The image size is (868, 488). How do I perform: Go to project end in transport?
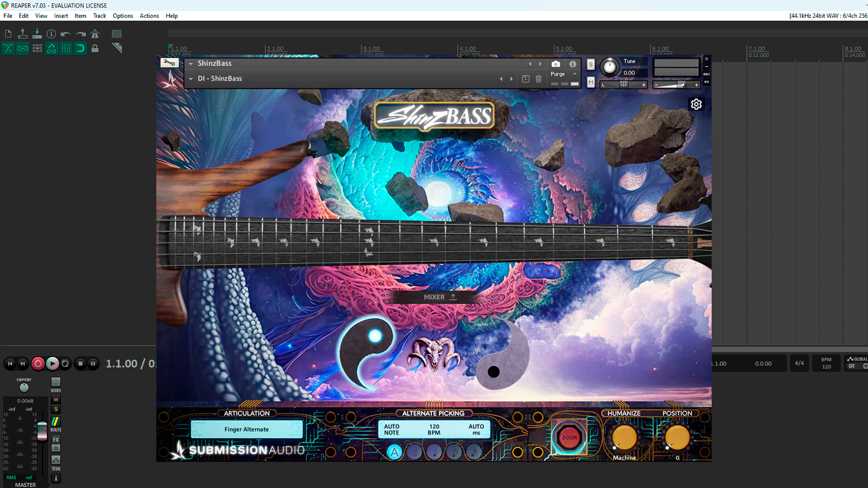[23, 363]
